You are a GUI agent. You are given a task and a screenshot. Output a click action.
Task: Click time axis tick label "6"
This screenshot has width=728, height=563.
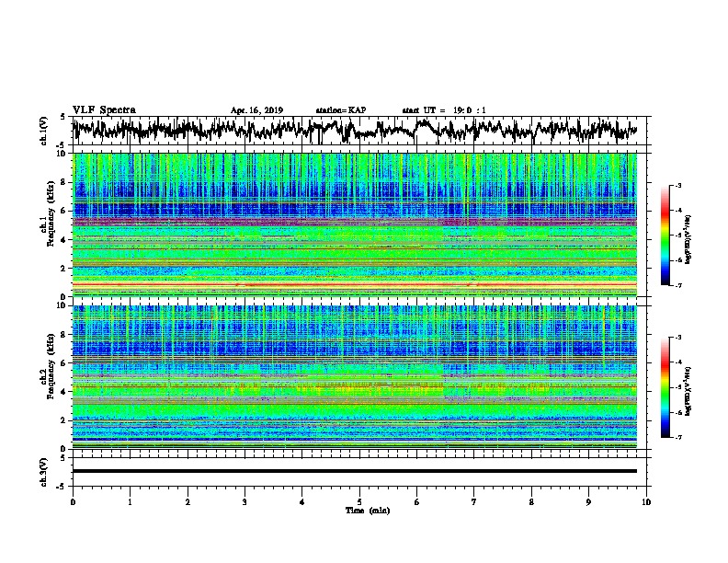[417, 502]
